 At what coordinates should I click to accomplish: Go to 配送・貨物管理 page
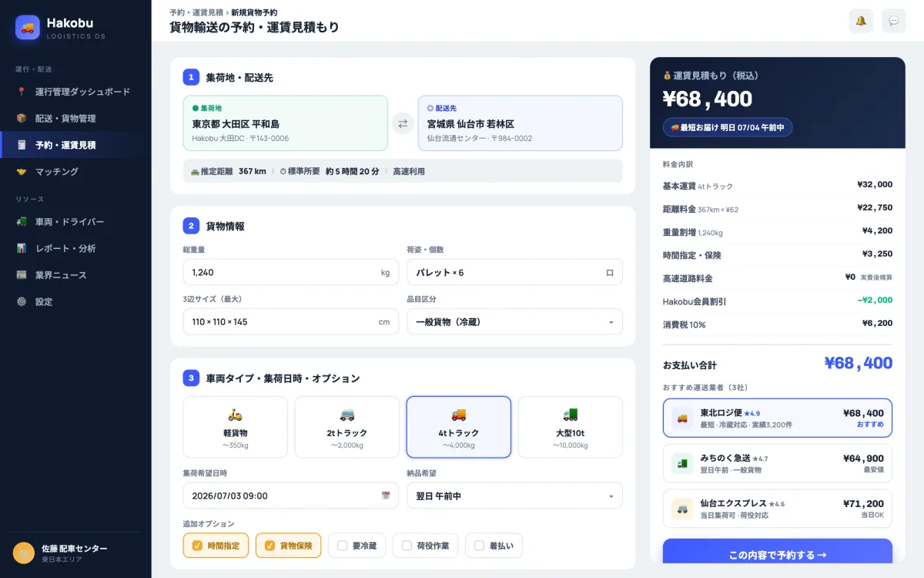coord(75,118)
